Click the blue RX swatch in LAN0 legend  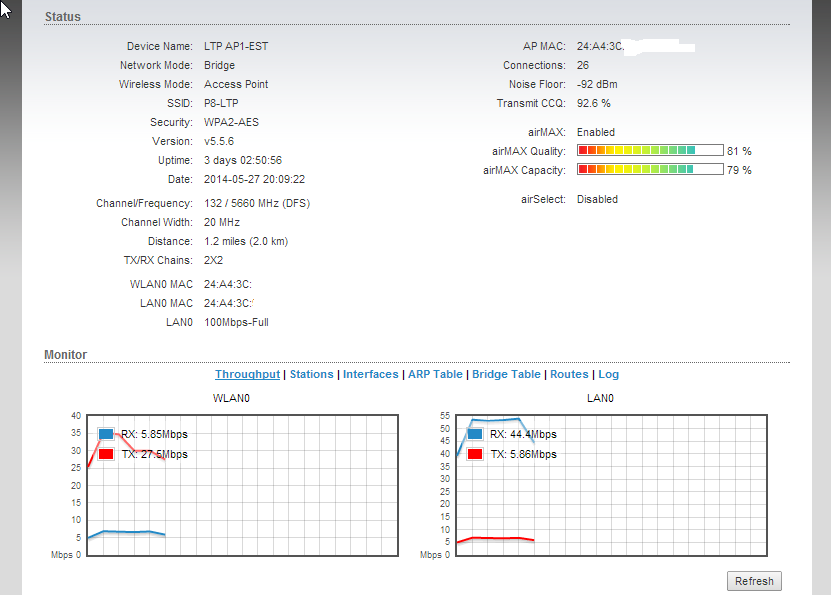475,434
